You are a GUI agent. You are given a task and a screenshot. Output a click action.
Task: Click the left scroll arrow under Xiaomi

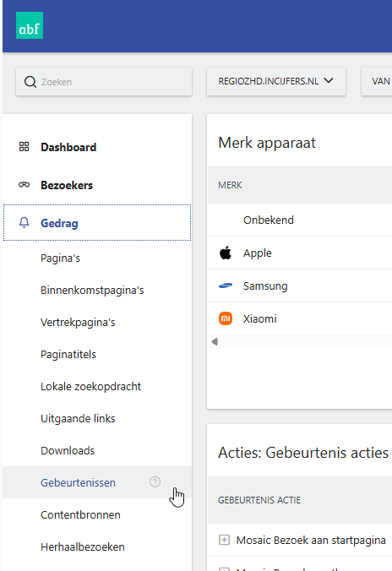pos(215,341)
